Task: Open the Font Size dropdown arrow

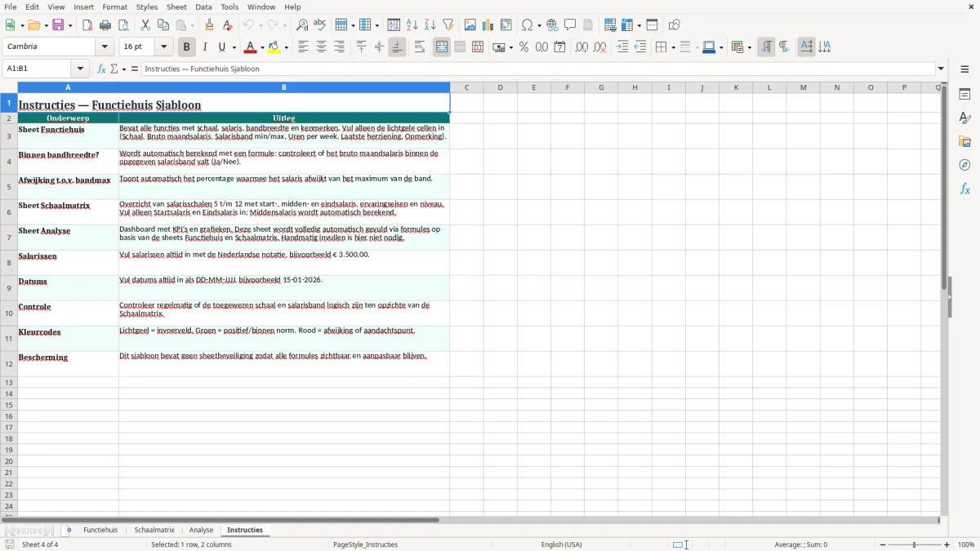Action: 163,47
